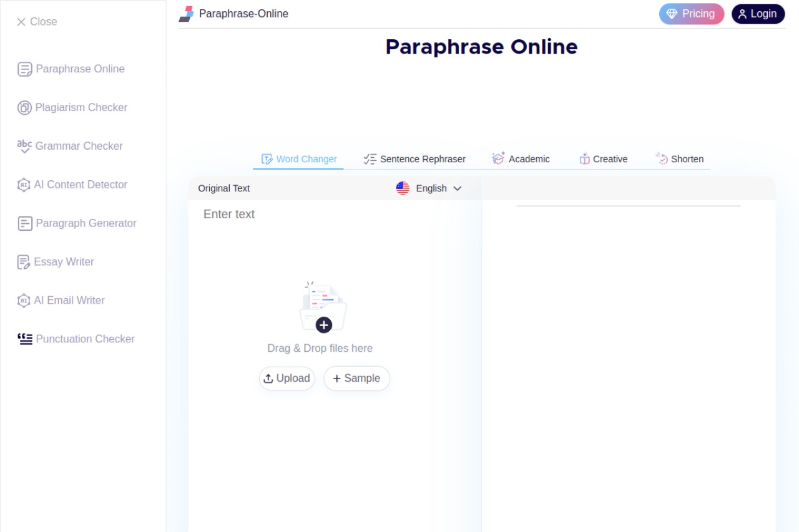799x532 pixels.
Task: Choose the Shorten mode tab
Action: click(x=679, y=159)
